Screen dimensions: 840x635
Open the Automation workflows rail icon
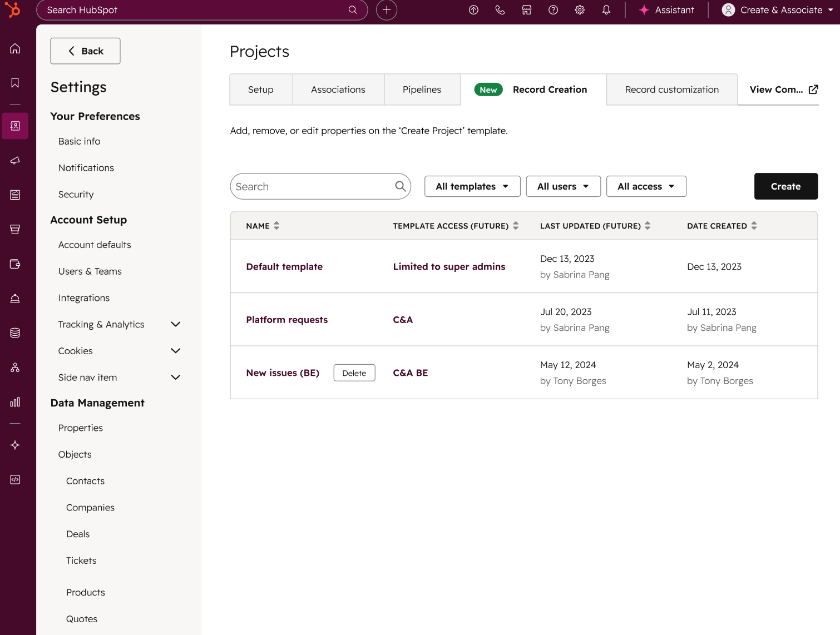pos(15,367)
